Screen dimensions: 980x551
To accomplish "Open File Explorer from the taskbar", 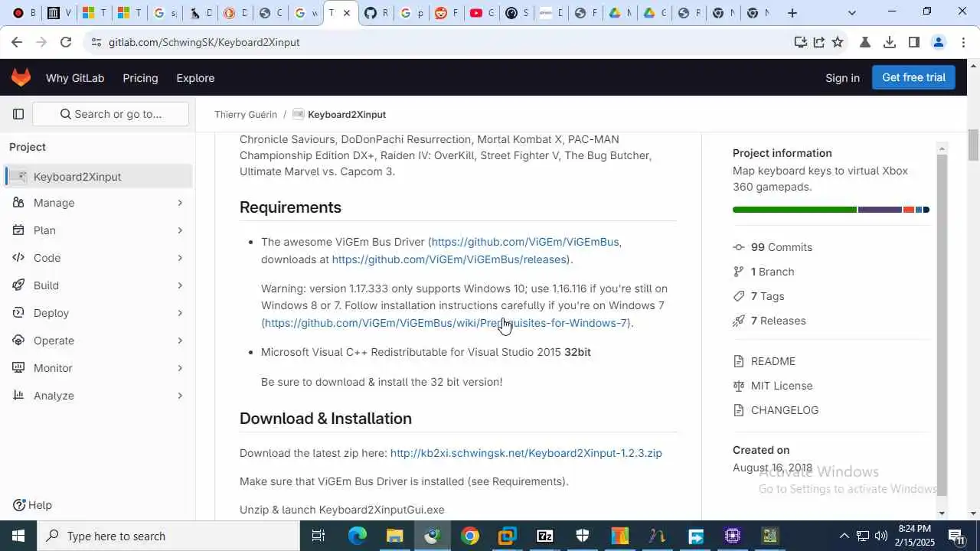I will click(394, 536).
